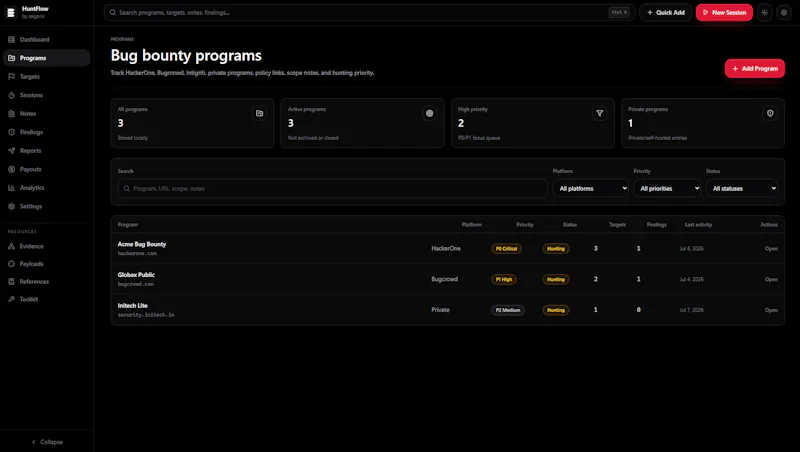Click the Initech Lite program name
The height and width of the screenshot is (452, 800).
click(x=133, y=306)
